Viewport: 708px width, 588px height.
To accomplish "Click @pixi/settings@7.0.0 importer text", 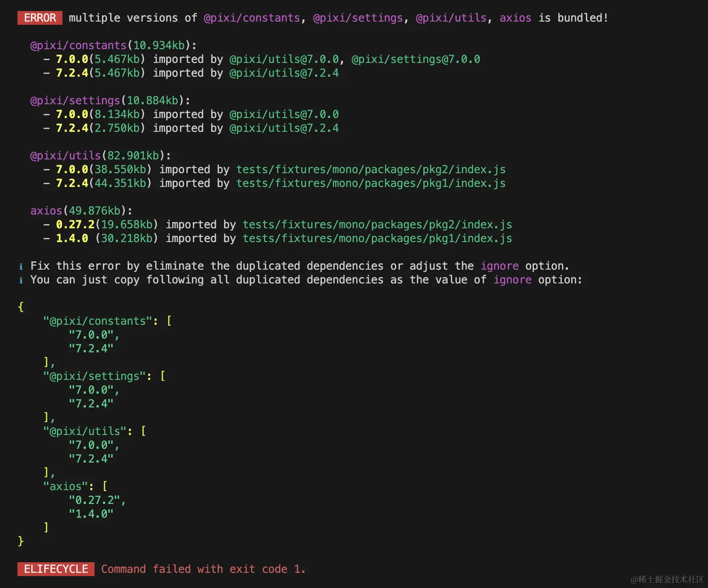I will [416, 59].
